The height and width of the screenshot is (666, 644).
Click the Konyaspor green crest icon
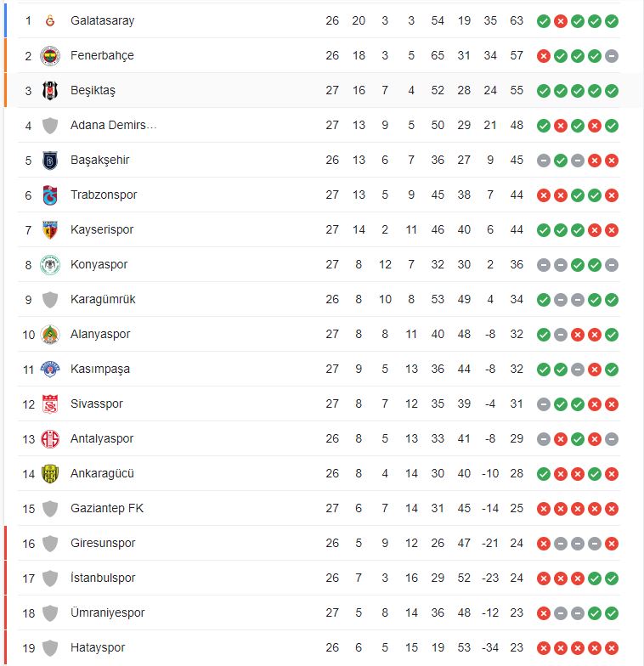point(50,264)
